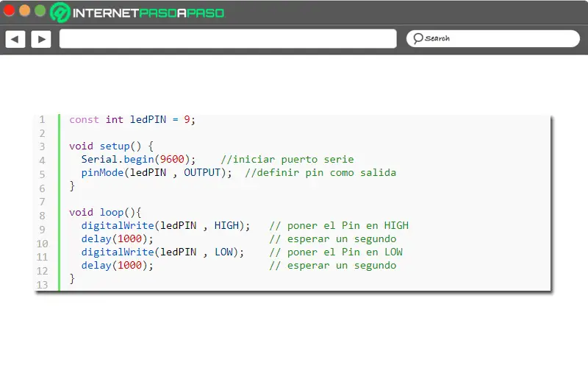Click comment '// poner el Pin en HIGH'
The width and height of the screenshot is (588, 368).
(339, 226)
